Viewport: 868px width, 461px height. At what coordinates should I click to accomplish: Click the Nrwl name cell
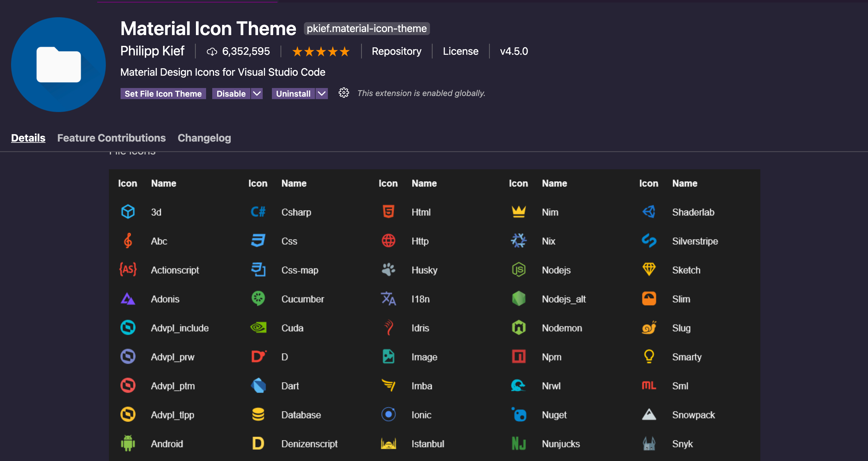point(551,386)
